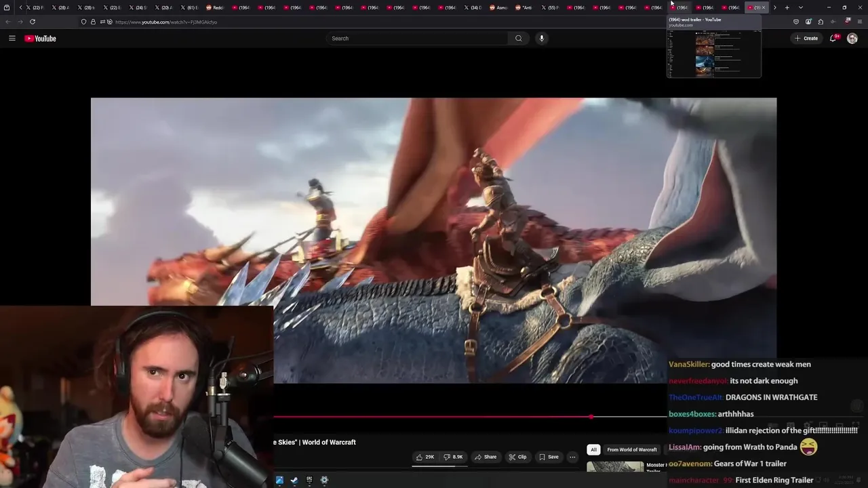Click the progress bar playhead dot
The width and height of the screenshot is (868, 488).
coord(591,417)
